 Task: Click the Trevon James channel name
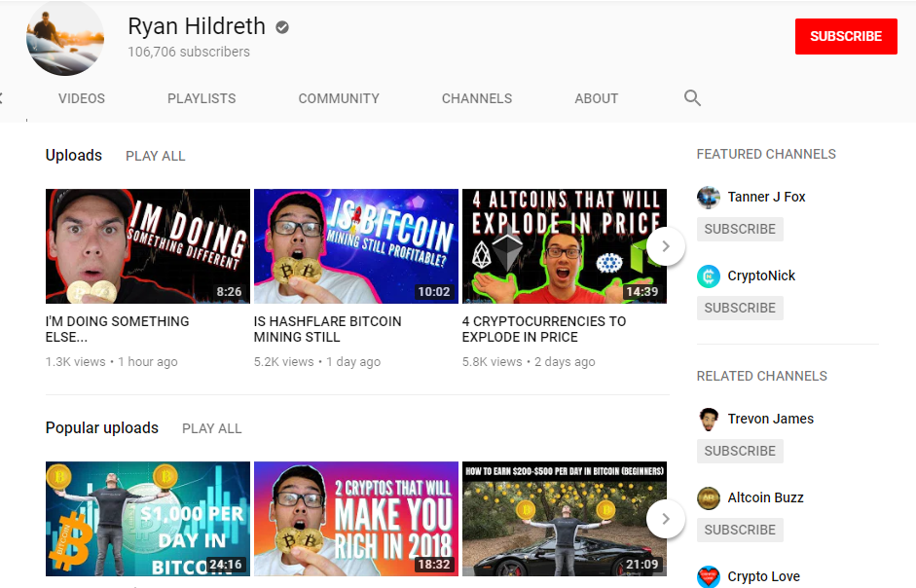(771, 419)
